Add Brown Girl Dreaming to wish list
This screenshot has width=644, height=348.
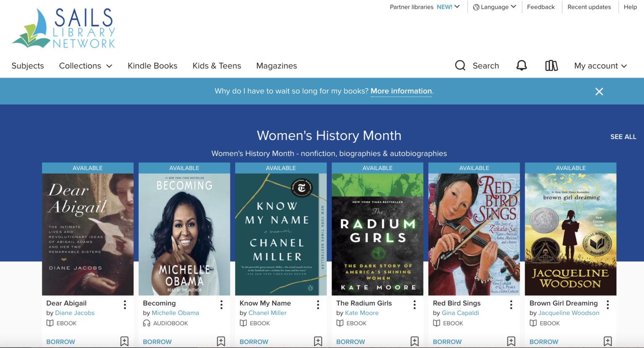(608, 341)
